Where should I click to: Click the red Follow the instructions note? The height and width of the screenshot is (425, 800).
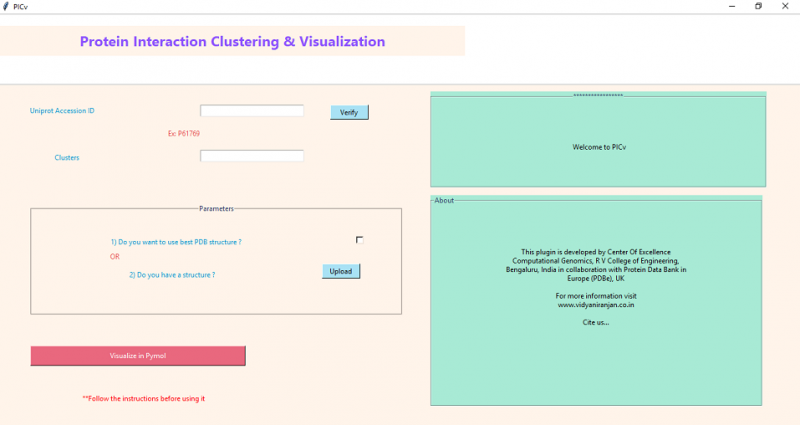click(x=144, y=398)
